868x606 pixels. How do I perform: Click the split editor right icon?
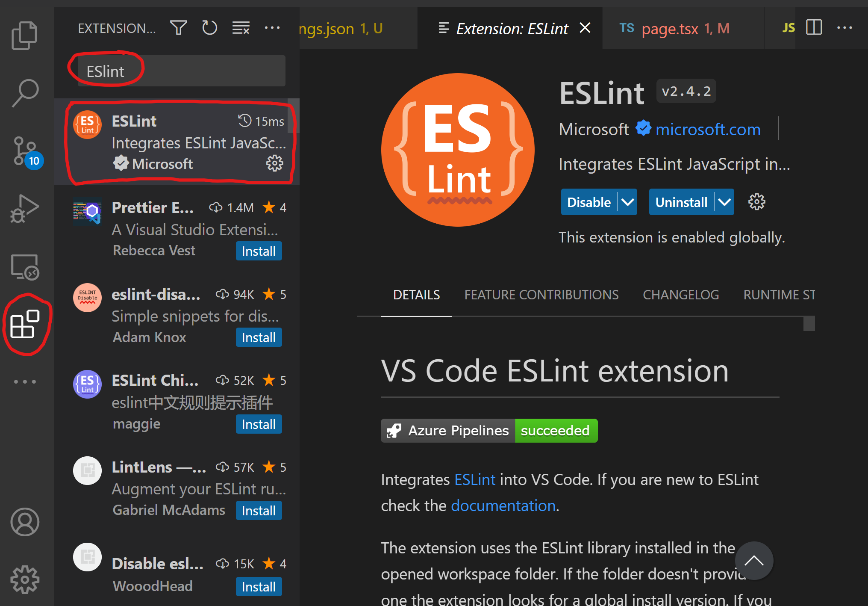[x=814, y=28]
